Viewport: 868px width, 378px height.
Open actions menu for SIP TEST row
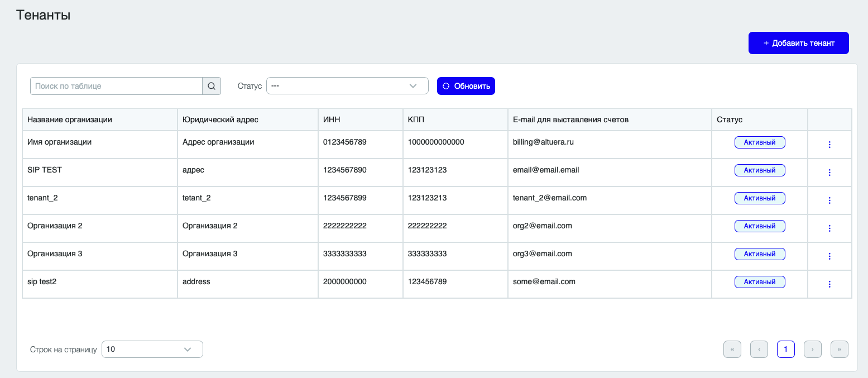(x=829, y=173)
